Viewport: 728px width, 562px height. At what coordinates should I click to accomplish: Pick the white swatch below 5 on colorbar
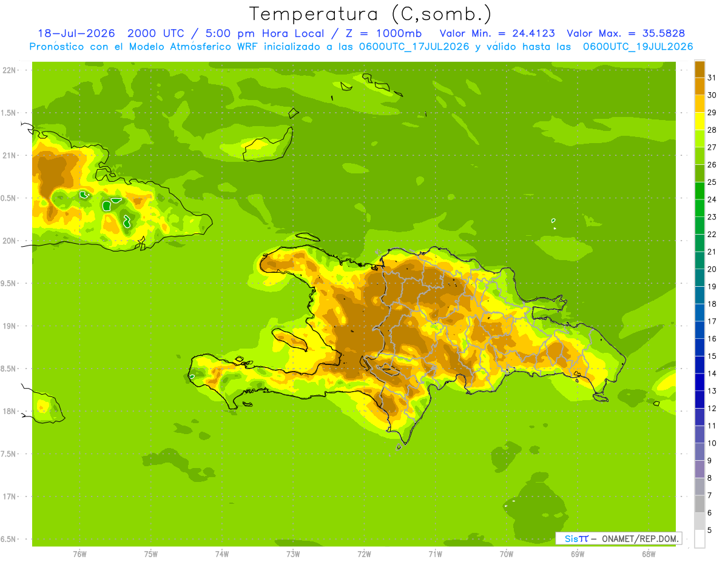tap(699, 539)
